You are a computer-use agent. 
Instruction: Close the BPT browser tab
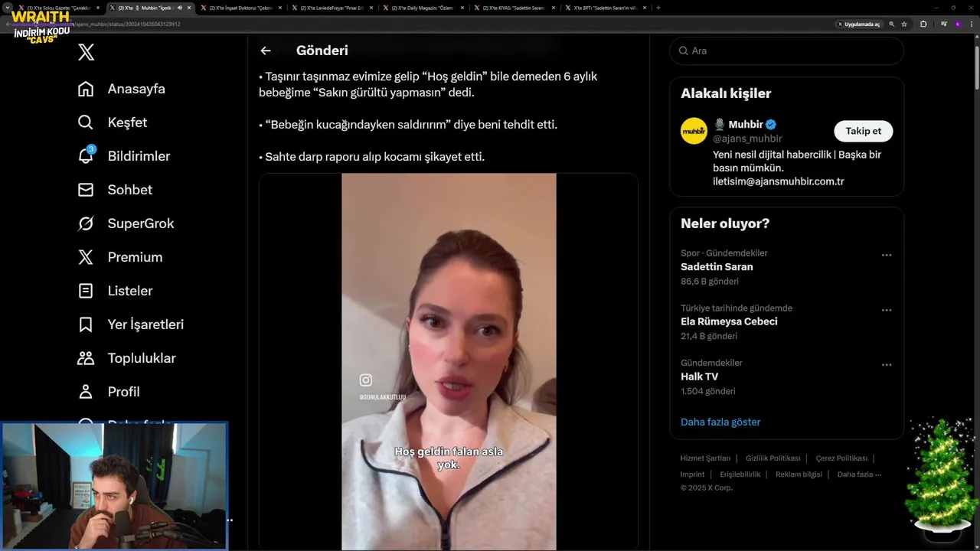click(x=645, y=8)
